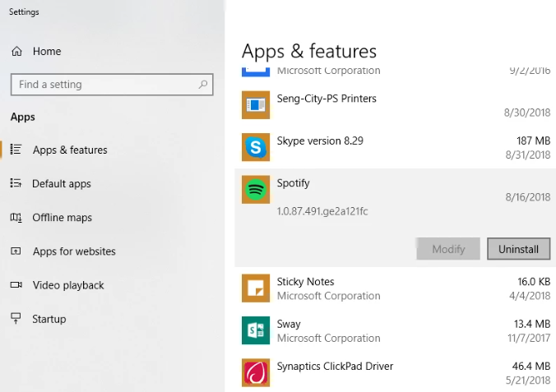Click the Offline maps icon
The width and height of the screenshot is (556, 392).
click(16, 217)
